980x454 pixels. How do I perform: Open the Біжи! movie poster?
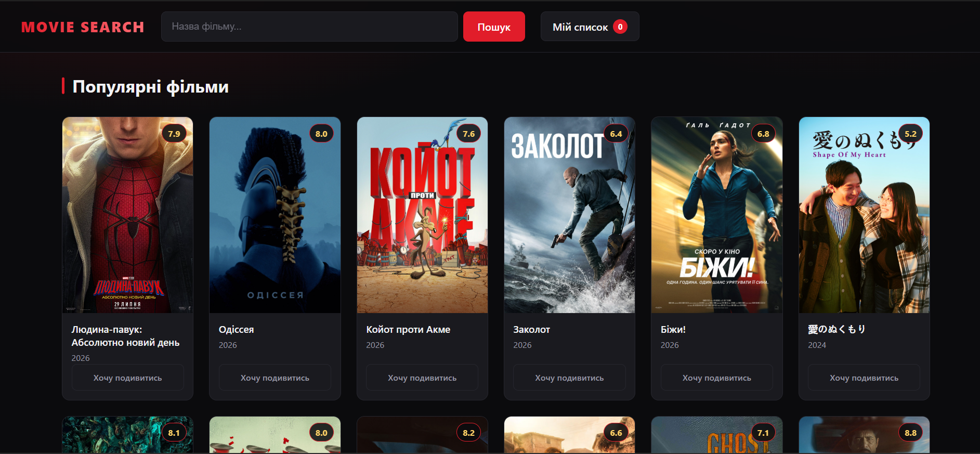click(717, 215)
